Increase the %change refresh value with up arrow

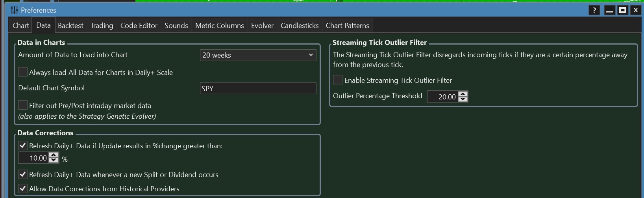[54, 155]
